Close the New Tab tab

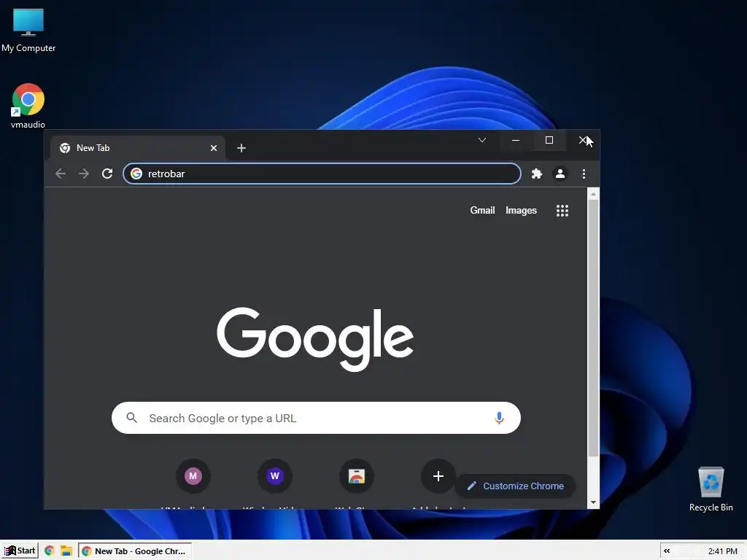[x=214, y=148]
